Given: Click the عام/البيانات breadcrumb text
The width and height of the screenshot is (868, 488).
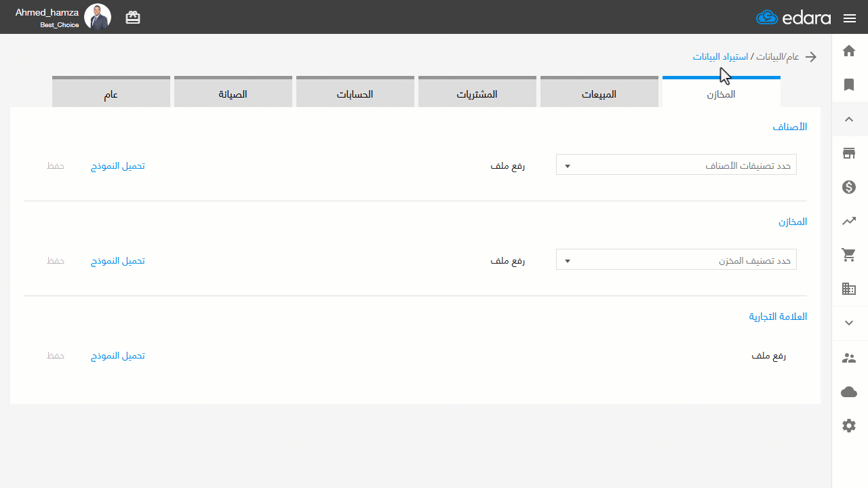Looking at the screenshot, I should click(777, 57).
